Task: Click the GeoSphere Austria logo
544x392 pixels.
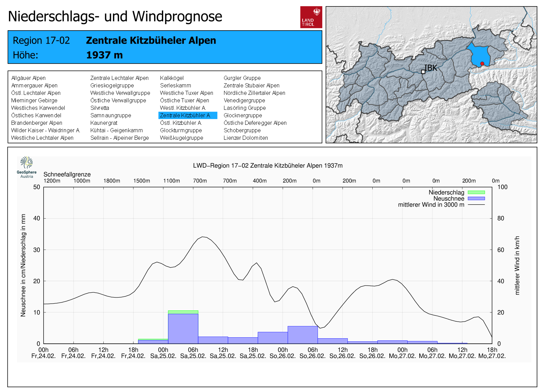Action: click(x=27, y=167)
